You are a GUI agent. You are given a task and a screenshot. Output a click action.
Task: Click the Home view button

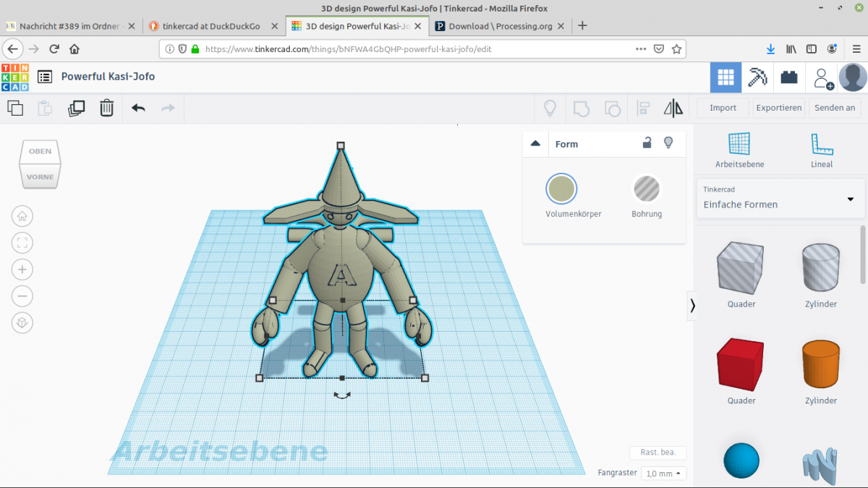(22, 216)
